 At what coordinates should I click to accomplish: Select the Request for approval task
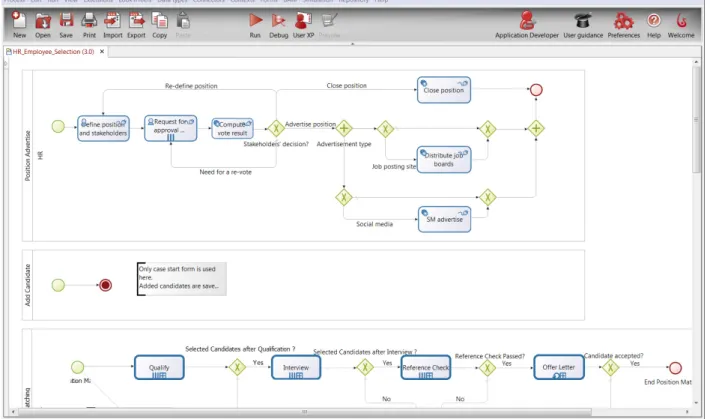point(171,128)
